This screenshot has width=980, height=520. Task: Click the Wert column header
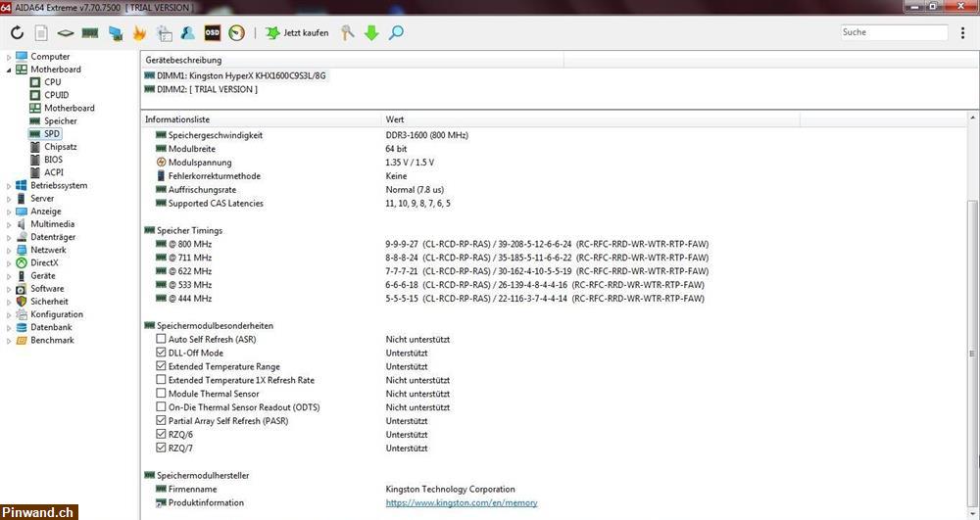coord(591,119)
